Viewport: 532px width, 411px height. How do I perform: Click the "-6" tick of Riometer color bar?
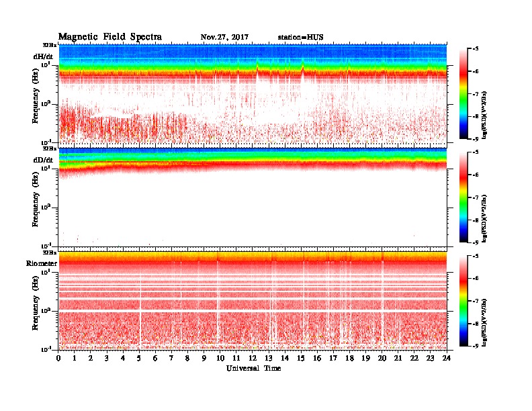[476, 279]
